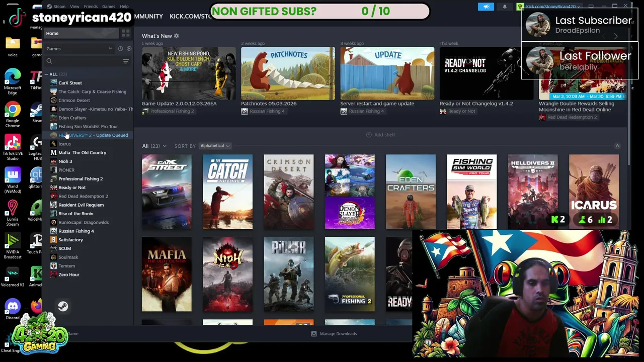Open What's New settings gear
644x362 pixels.
[176, 36]
